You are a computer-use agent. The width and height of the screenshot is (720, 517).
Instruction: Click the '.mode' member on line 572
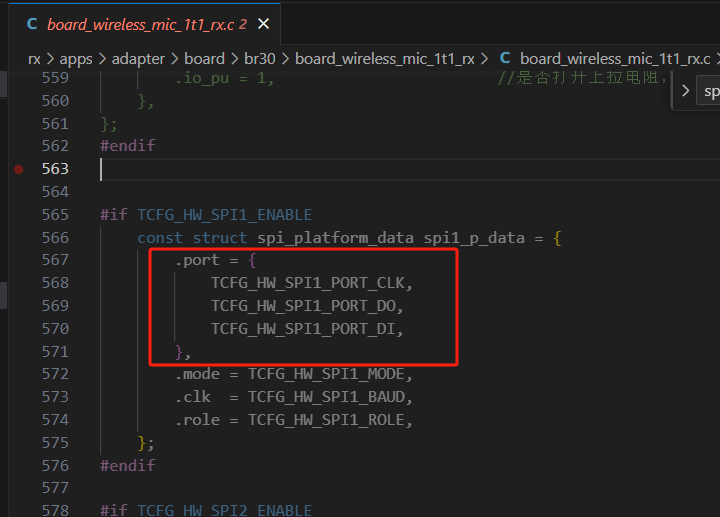[x=197, y=374]
